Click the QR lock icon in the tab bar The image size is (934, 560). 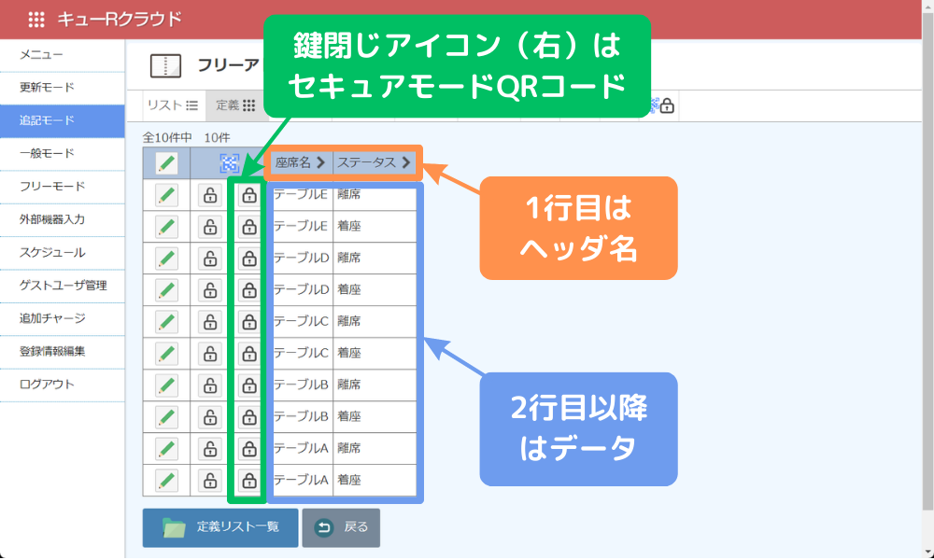[x=662, y=105]
